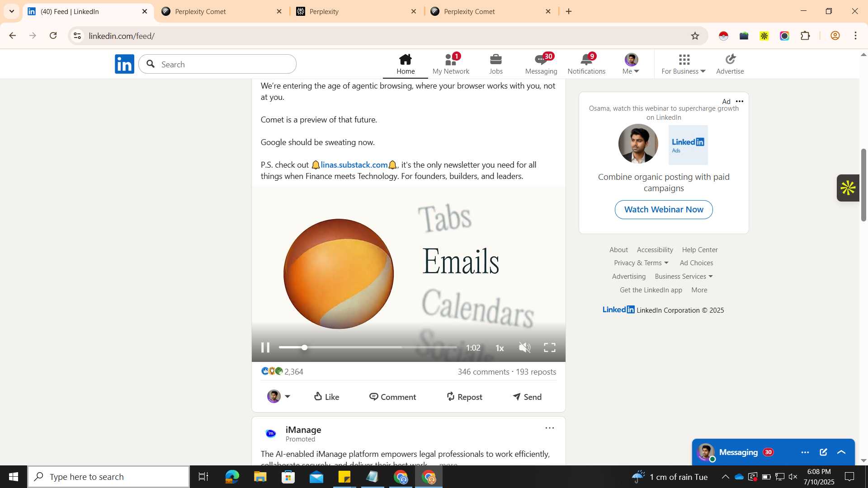Open Notifications in the navigation bar
Viewport: 868px width, 488px height.
(586, 64)
